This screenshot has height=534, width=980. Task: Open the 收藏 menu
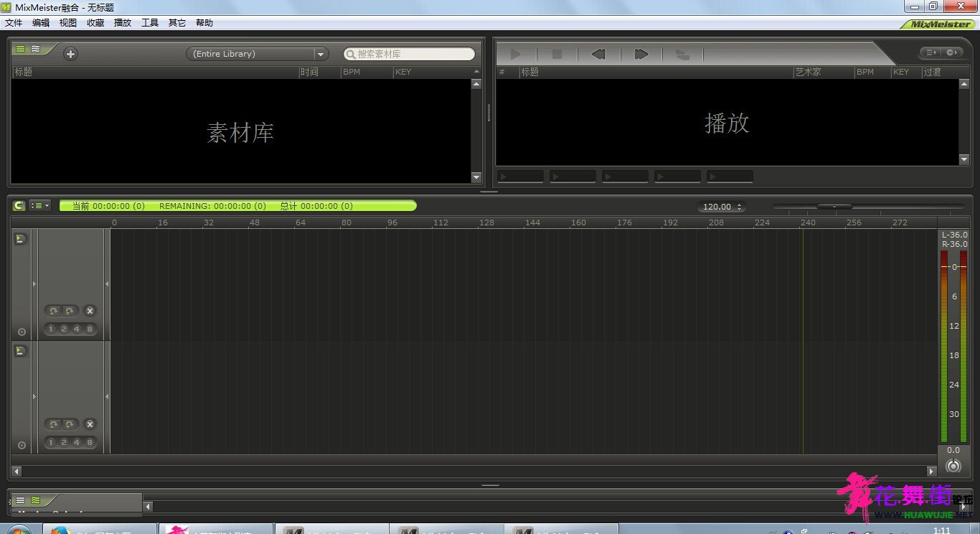tap(95, 23)
